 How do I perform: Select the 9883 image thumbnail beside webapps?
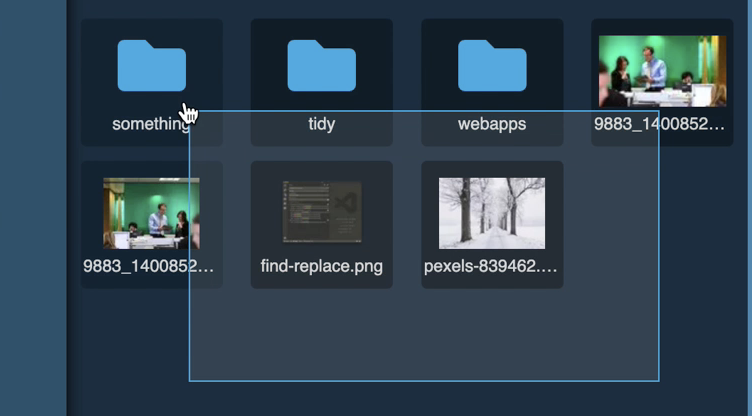pyautogui.click(x=662, y=70)
